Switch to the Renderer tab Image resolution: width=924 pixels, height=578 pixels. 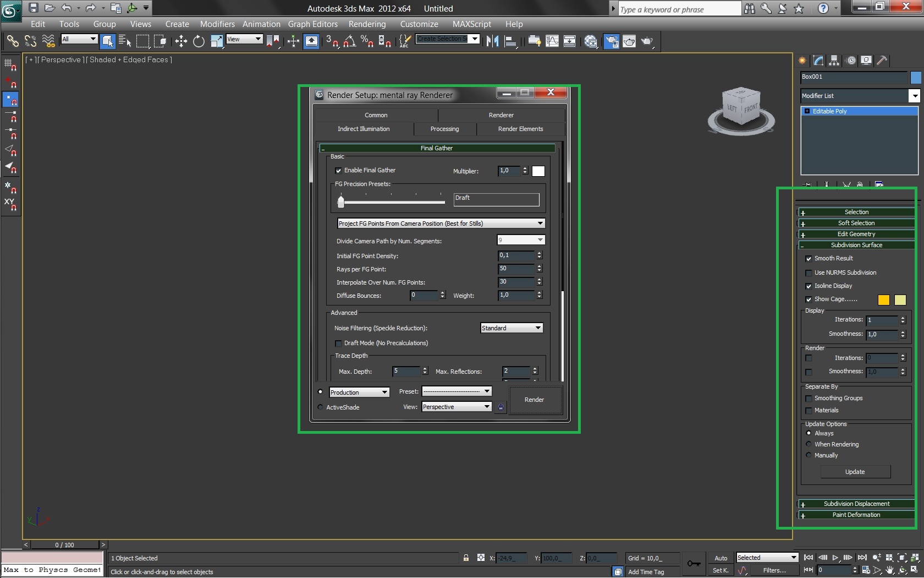[501, 115]
